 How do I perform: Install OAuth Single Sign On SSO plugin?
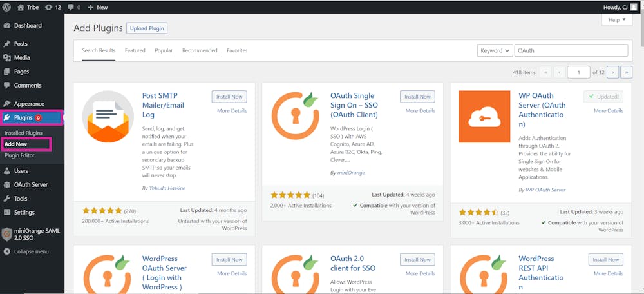pyautogui.click(x=418, y=97)
